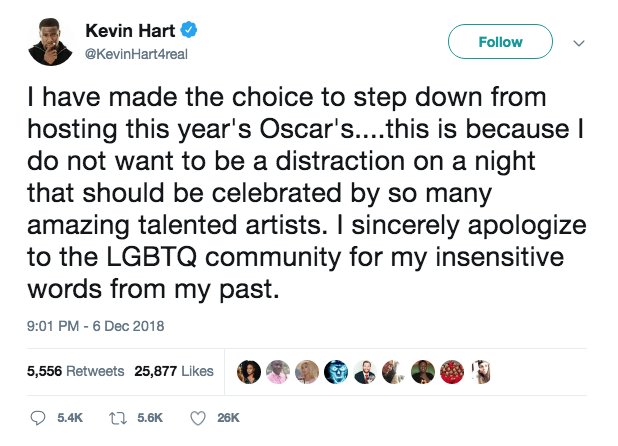The width and height of the screenshot is (618, 446).
Task: Open the liker avatar with green background
Action: coord(422,371)
